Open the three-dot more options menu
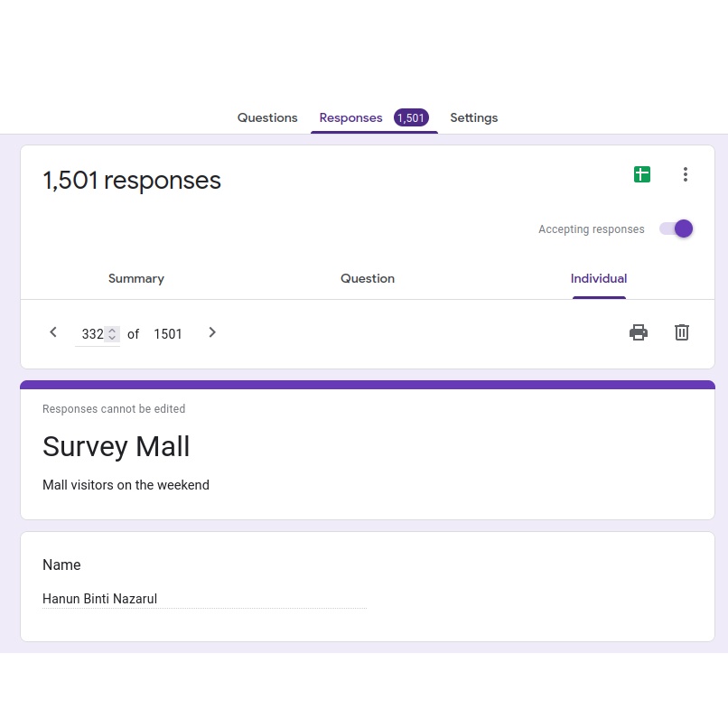 pyautogui.click(x=686, y=174)
